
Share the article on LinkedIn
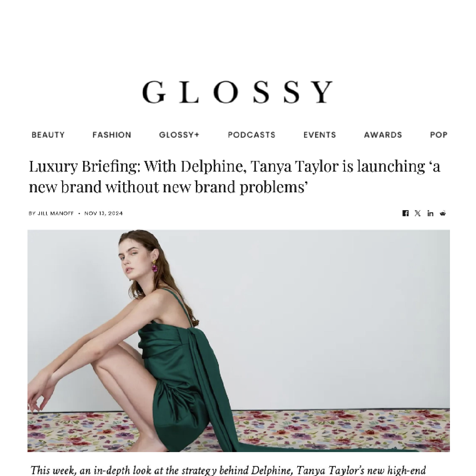click(430, 213)
